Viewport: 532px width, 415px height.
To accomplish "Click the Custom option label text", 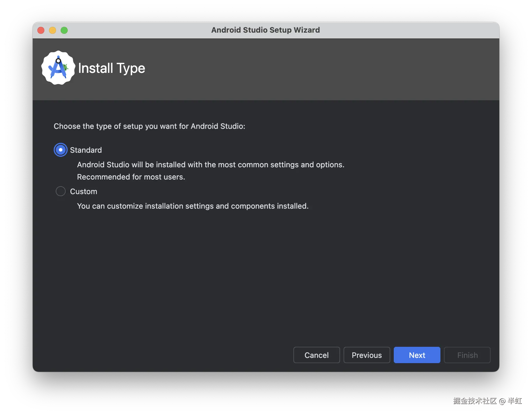I will 83,191.
